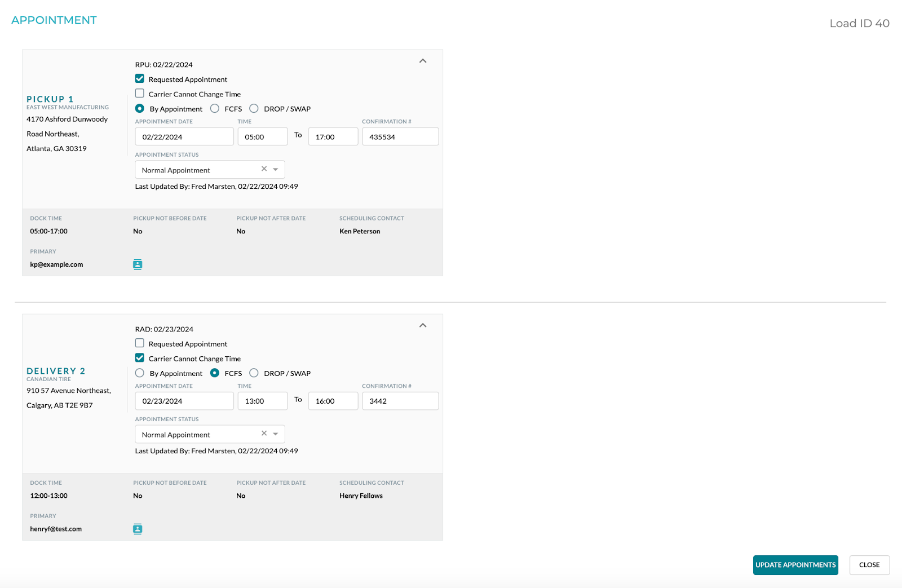
Task: Clear Delivery 2 appointment status selection
Action: (264, 434)
